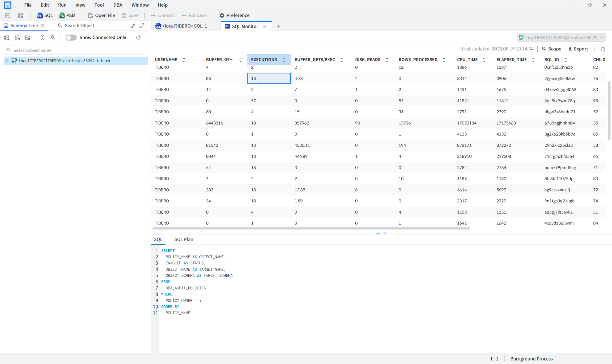Viewport: 612px width, 364px height.
Task: Click the Save toolbar button
Action: pos(130,15)
